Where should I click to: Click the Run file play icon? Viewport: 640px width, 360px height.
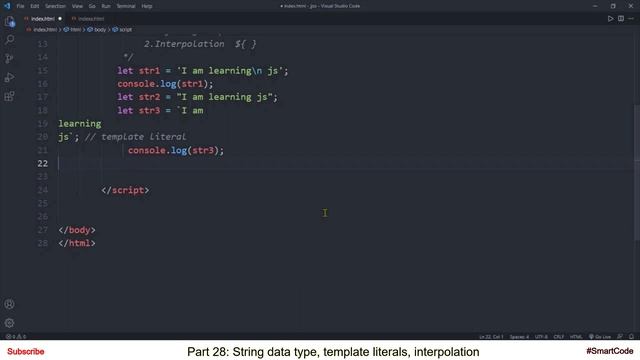pyautogui.click(x=610, y=19)
